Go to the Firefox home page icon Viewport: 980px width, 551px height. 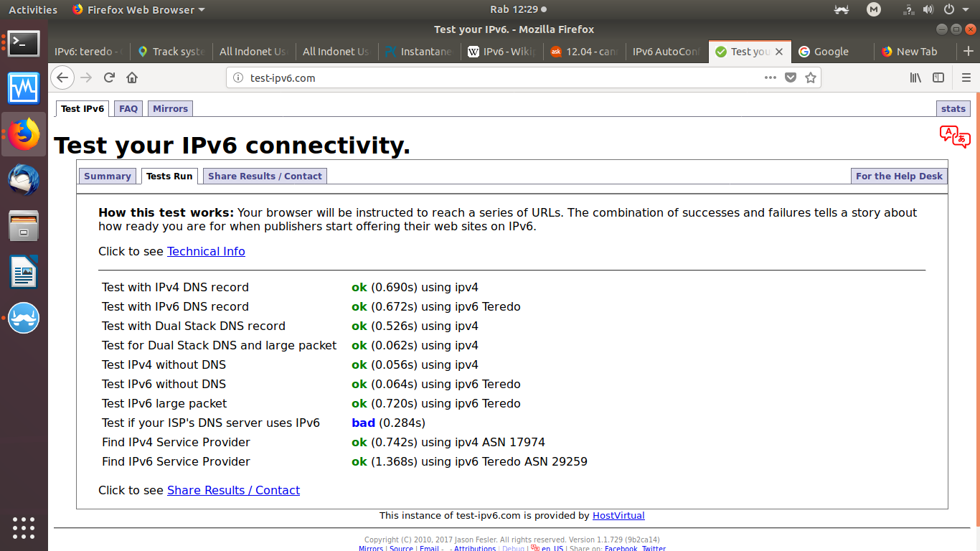[x=132, y=77]
